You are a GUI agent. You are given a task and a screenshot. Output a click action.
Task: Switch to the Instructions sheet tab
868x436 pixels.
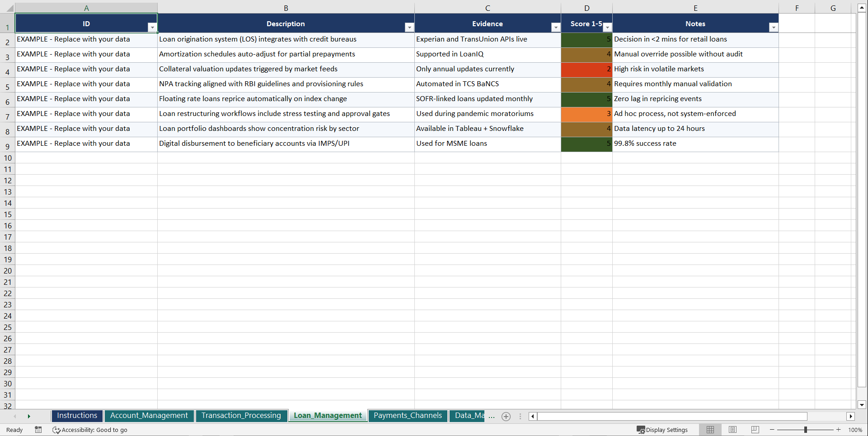77,416
